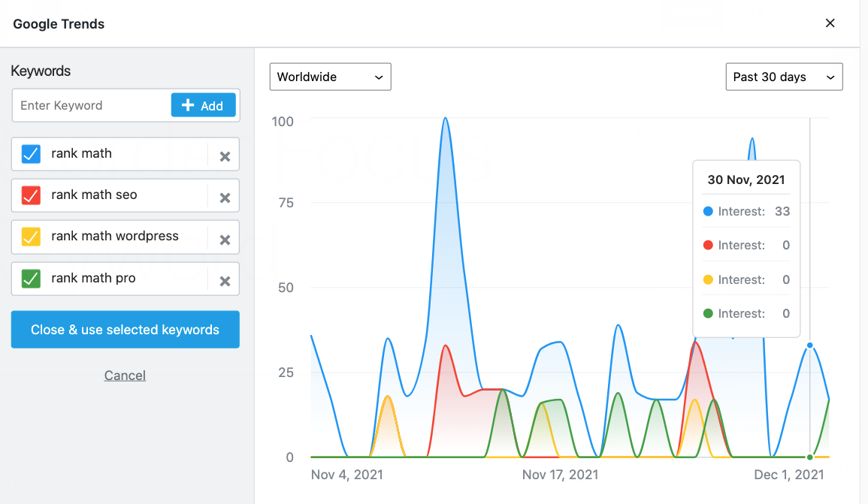Click the 'rank math seo' keyword label

(x=94, y=195)
